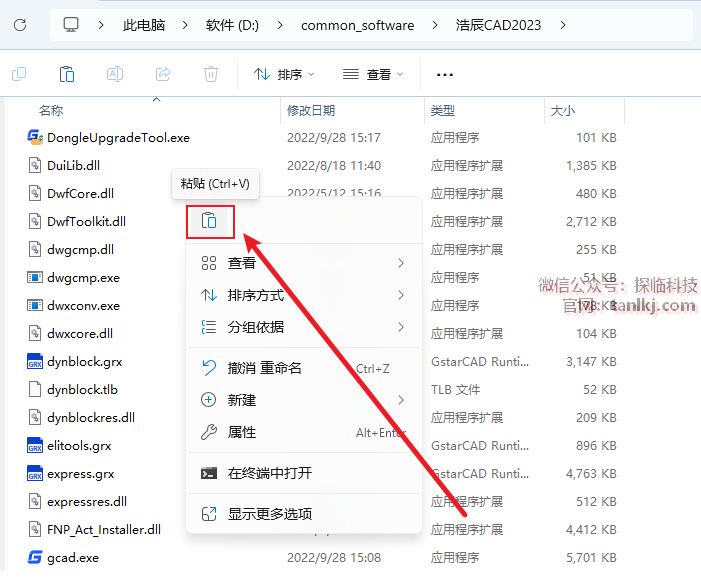The image size is (701, 582).
Task: Click the copy icon in toolbar
Action: 19,74
